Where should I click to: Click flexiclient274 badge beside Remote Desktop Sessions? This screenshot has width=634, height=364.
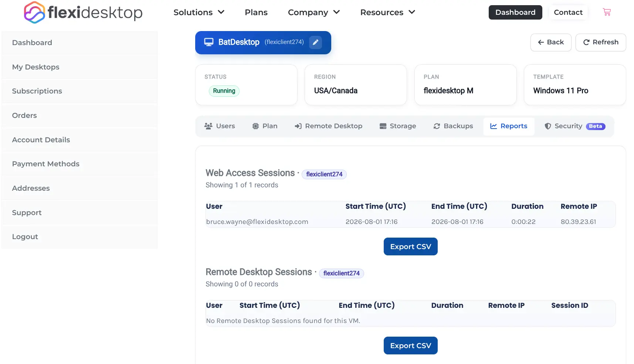342,273
